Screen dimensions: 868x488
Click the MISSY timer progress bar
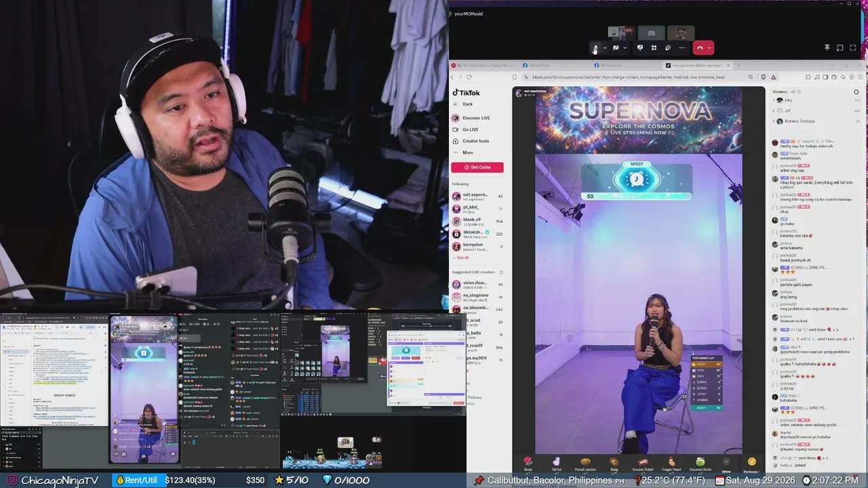pyautogui.click(x=637, y=196)
